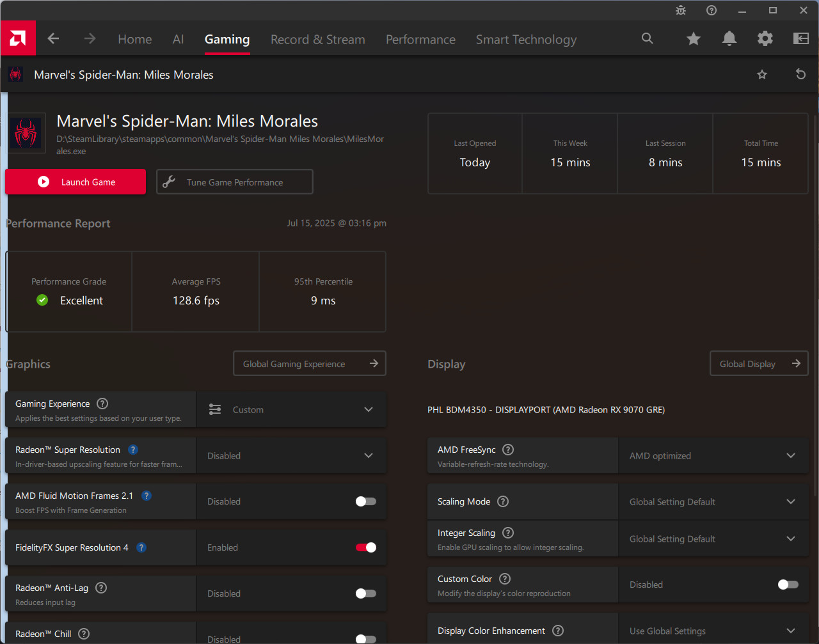
Task: Click the 95th Percentile 9 ms card
Action: (x=323, y=292)
